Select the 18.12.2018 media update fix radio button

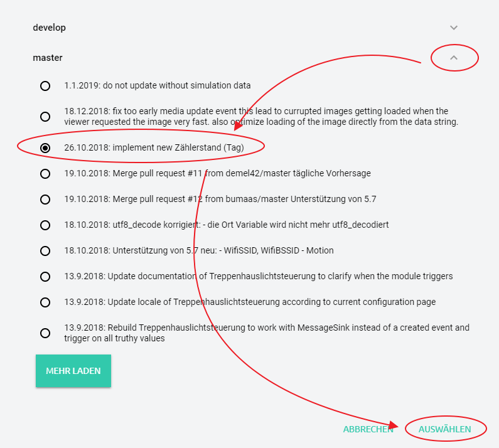45,117
